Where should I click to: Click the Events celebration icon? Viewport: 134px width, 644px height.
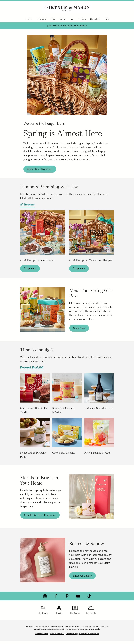pos(59,607)
